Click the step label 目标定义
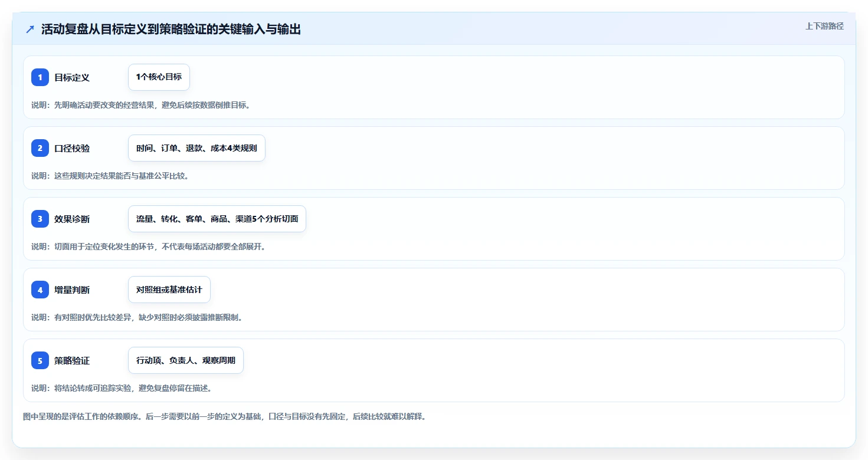The height and width of the screenshot is (460, 868). coord(72,77)
